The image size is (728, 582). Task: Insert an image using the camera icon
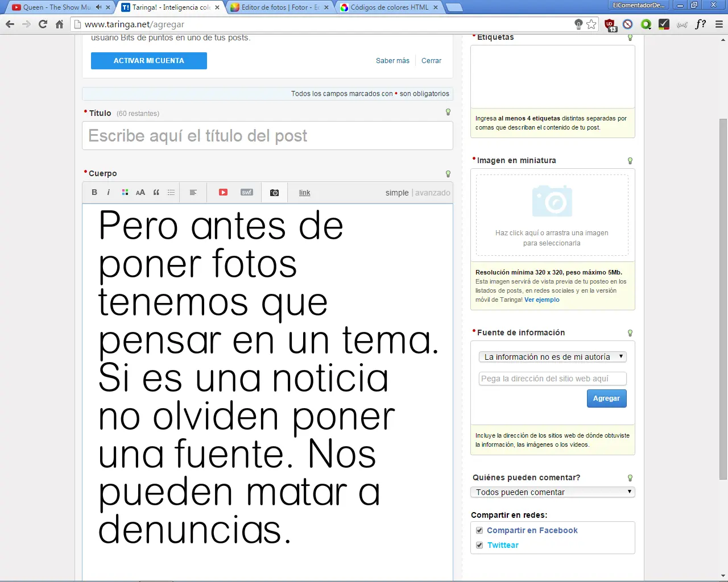pyautogui.click(x=274, y=193)
